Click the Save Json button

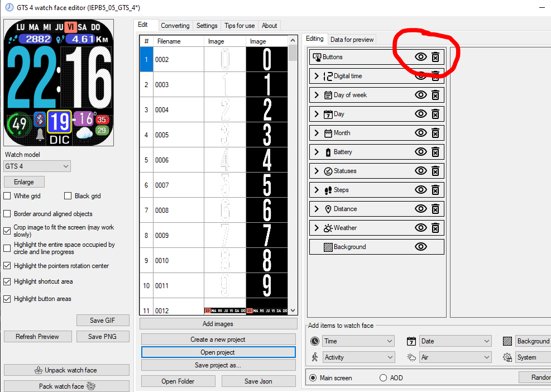click(258, 381)
